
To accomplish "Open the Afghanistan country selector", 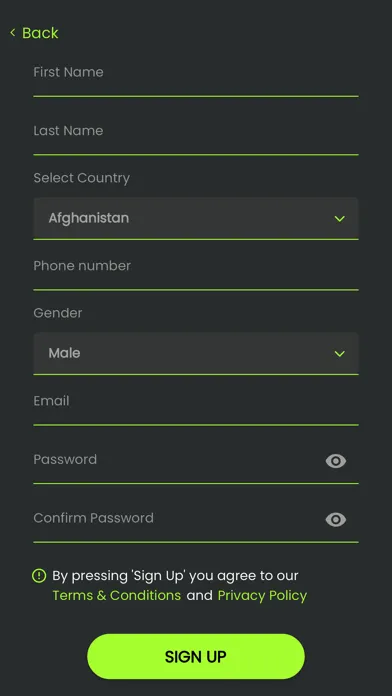I will [x=196, y=218].
